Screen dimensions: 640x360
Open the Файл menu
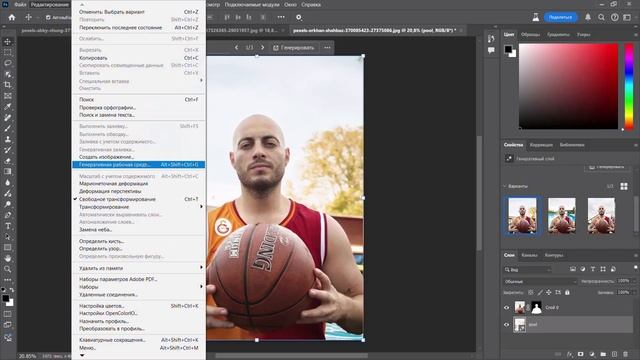coord(20,4)
